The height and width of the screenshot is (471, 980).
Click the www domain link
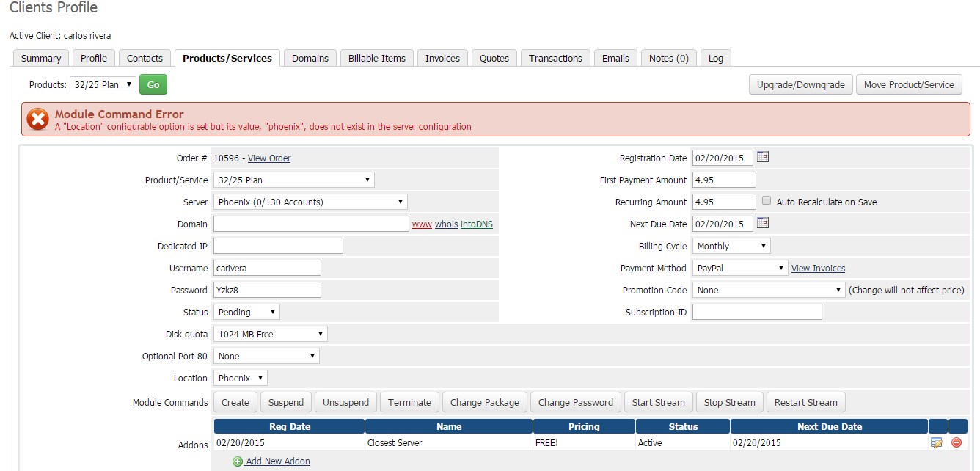click(422, 224)
